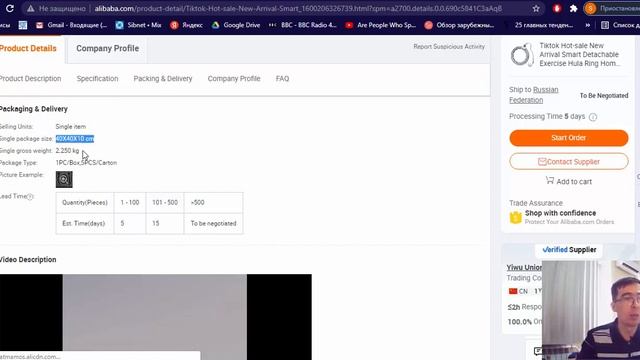The height and width of the screenshot is (360, 640).
Task: Click Report Suspicious Activity link
Action: tap(449, 47)
